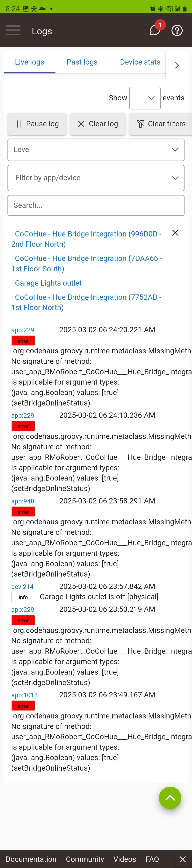Open notifications via the chat bubble icon
The image size is (192, 868).
click(x=154, y=31)
